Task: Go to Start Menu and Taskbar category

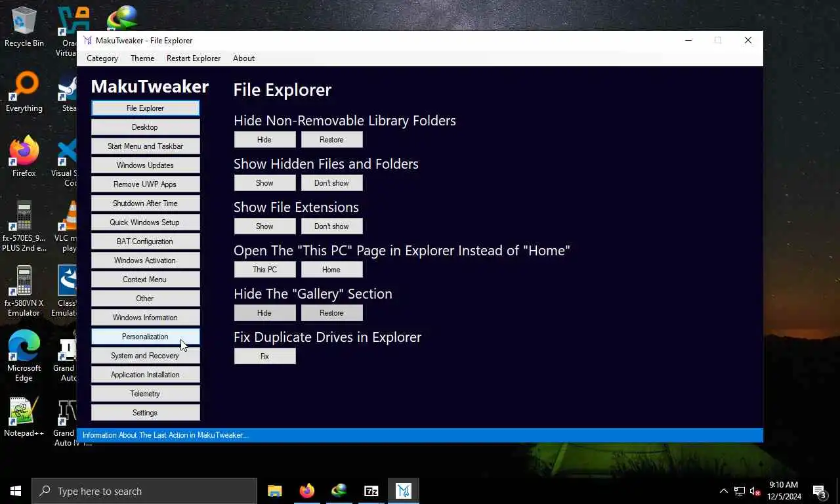Action: pos(145,146)
